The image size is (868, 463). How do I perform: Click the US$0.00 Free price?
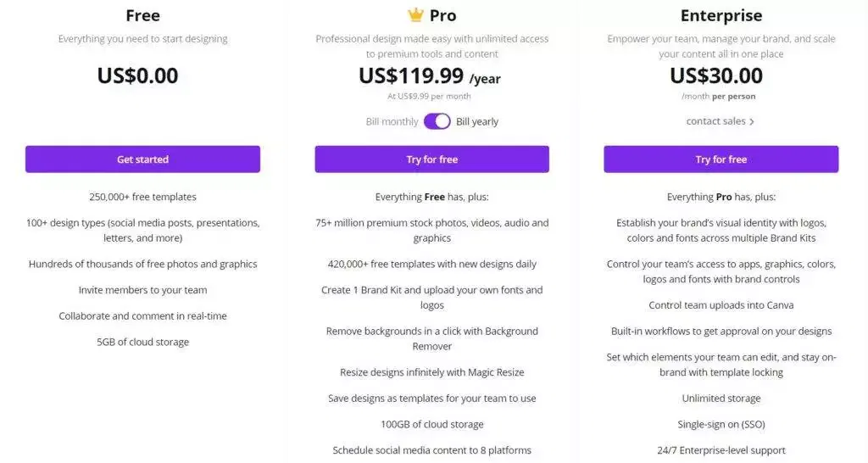pyautogui.click(x=138, y=75)
